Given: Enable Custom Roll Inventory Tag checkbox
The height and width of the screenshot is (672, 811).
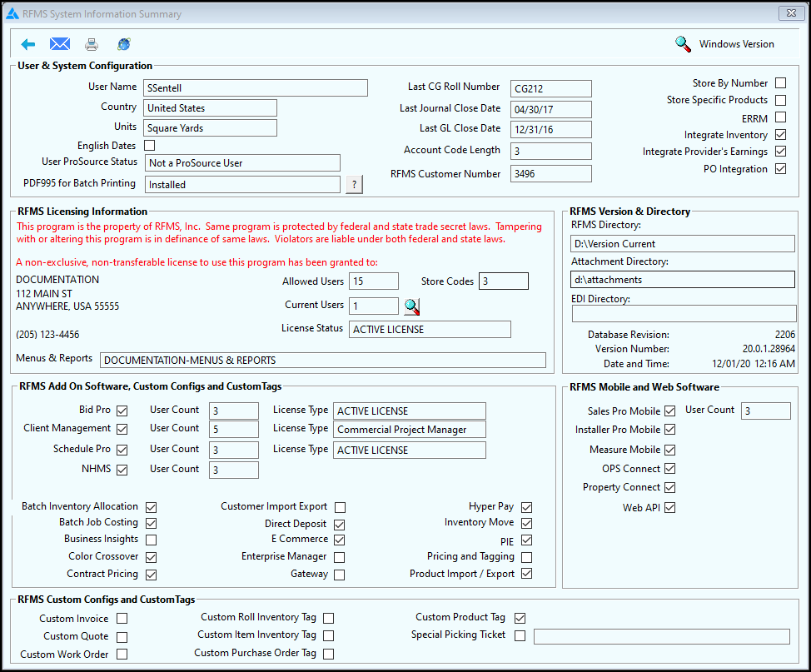Looking at the screenshot, I should point(328,618).
